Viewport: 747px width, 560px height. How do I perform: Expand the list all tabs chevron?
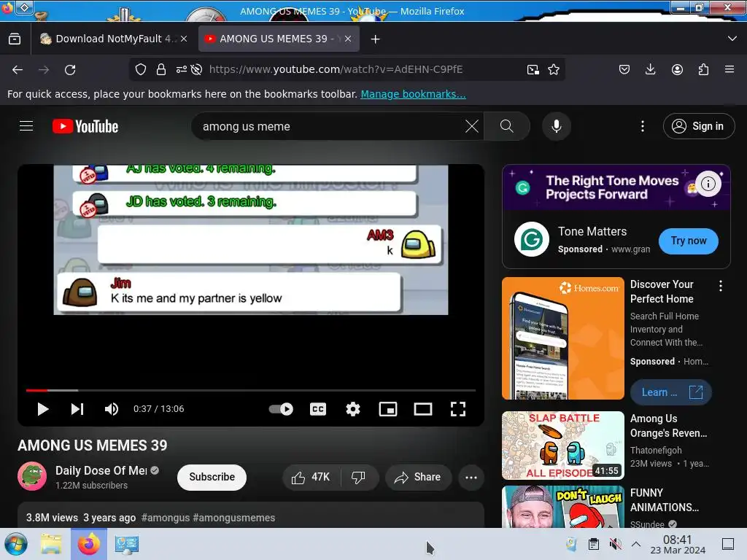click(732, 39)
